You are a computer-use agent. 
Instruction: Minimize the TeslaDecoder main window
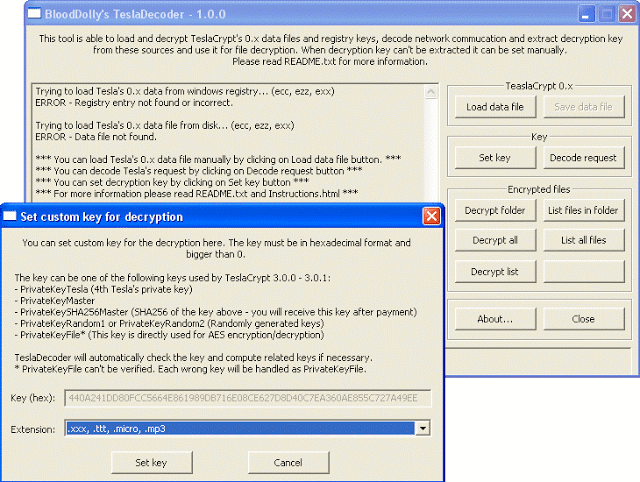586,14
